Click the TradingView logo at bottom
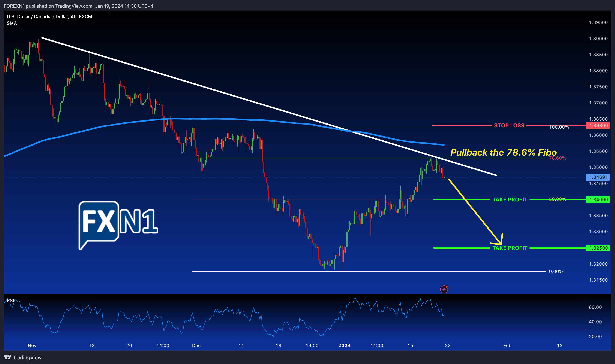This screenshot has width=615, height=364. [x=22, y=357]
